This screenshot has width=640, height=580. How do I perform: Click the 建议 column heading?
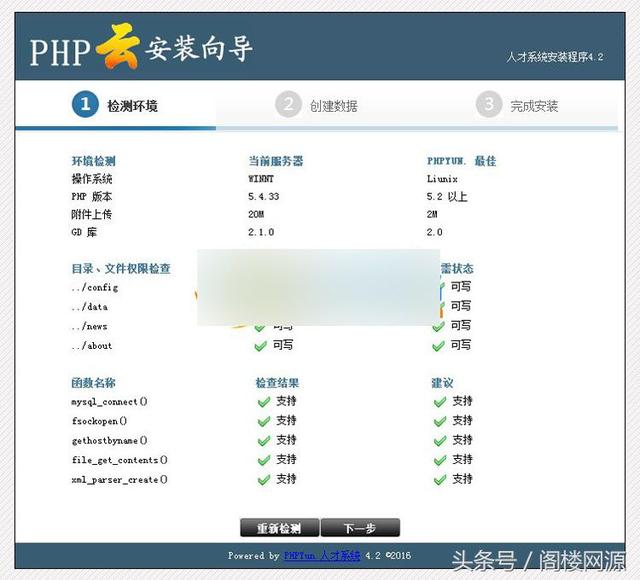point(442,383)
